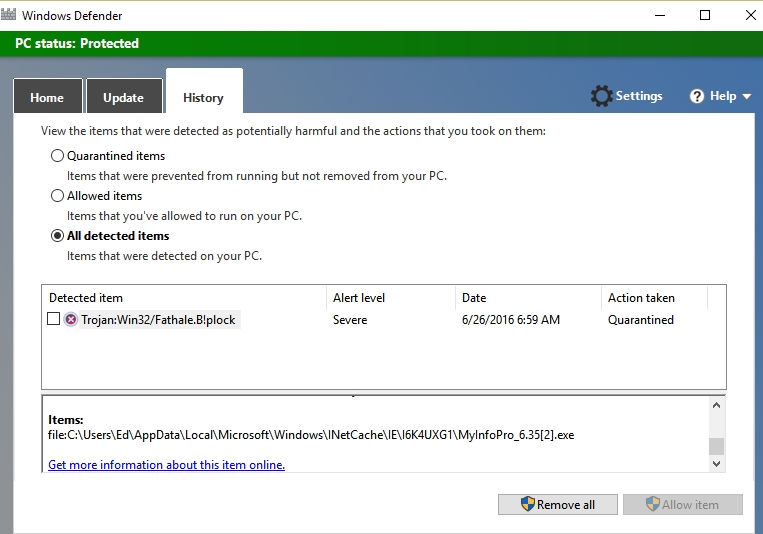Click the PC status: Protected banner text
Viewport: 763px width, 534px height.
[x=77, y=43]
